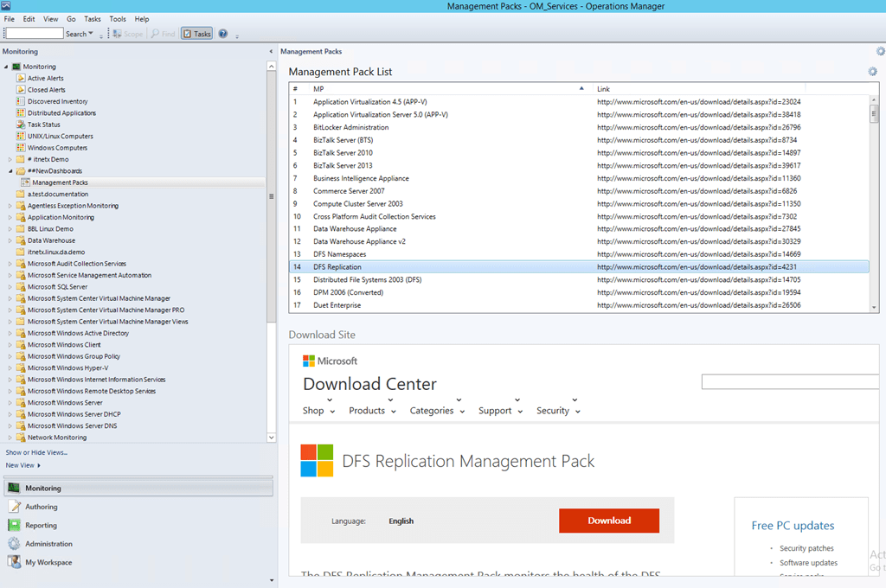Select the Windows Computers icon

(21, 147)
